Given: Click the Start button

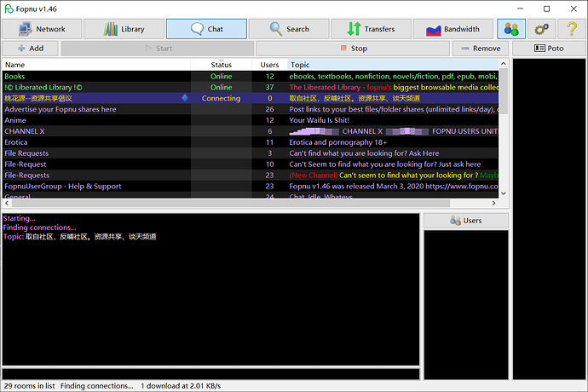Looking at the screenshot, I should [158, 49].
